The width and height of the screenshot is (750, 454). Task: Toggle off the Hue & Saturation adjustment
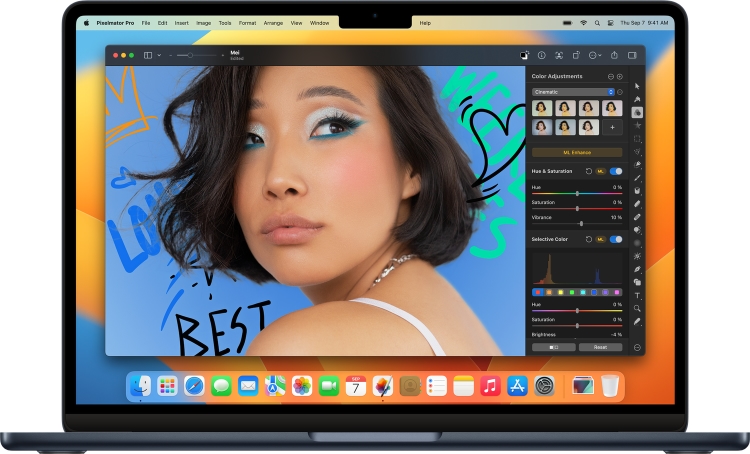click(616, 171)
